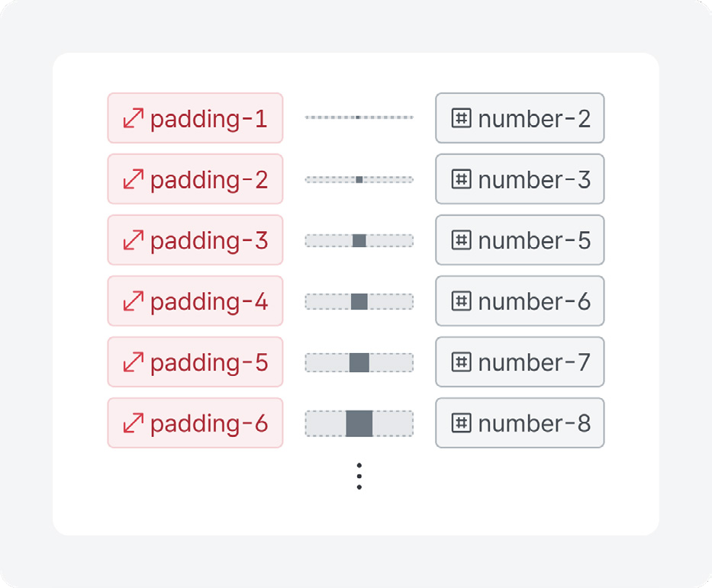Click the hash icon on number-5
The width and height of the screenshot is (712, 588).
461,240
